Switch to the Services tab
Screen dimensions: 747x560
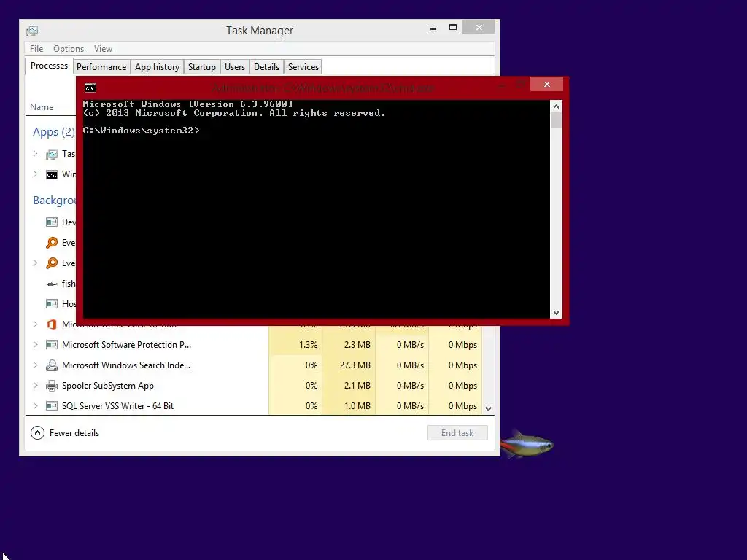pos(303,67)
